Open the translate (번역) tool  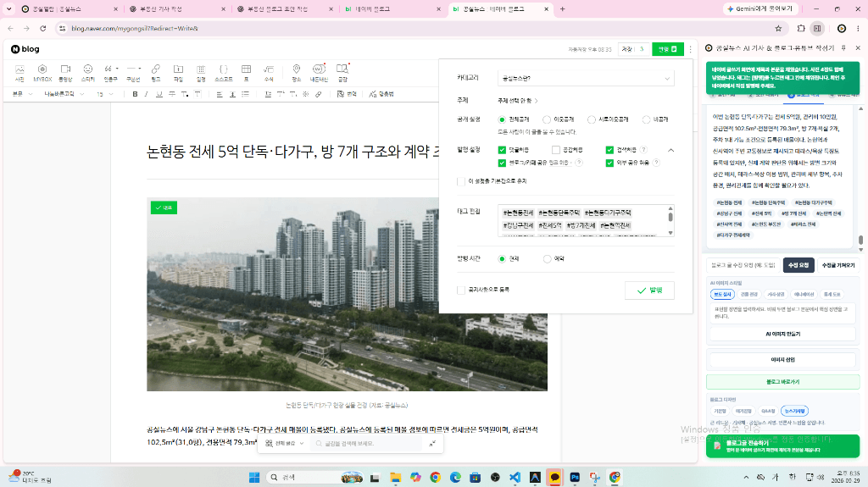[x=347, y=94]
